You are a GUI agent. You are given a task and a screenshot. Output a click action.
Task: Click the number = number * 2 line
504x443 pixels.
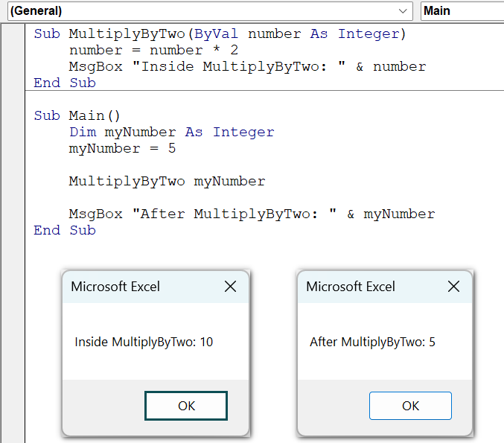click(153, 50)
